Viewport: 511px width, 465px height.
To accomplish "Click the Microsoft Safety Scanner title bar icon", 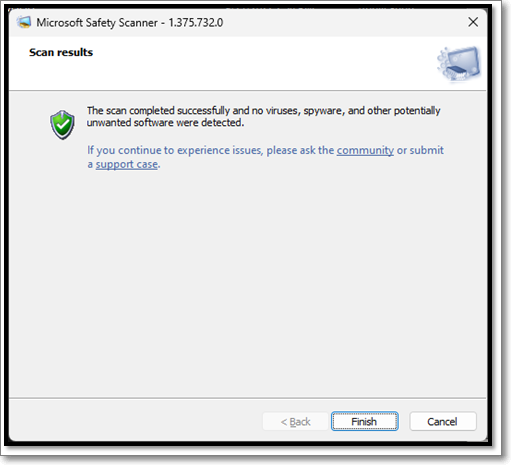I will pyautogui.click(x=24, y=22).
